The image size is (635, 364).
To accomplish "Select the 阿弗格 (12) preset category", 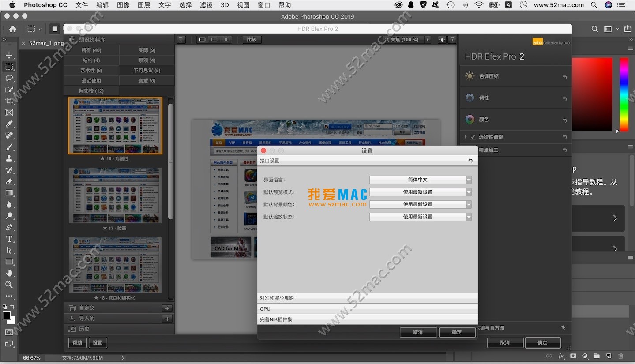I will [91, 91].
